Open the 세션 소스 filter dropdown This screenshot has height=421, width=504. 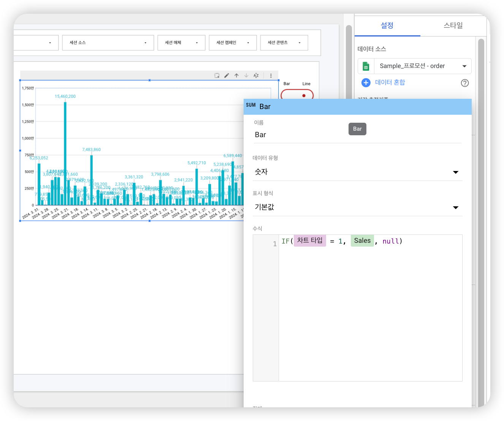click(108, 43)
